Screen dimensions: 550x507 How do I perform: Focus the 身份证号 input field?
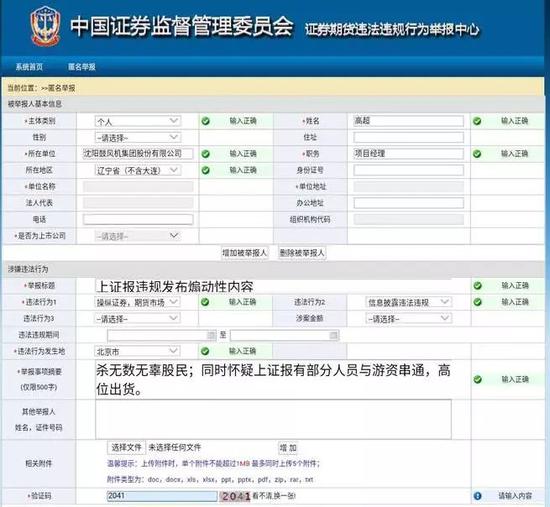pos(408,170)
